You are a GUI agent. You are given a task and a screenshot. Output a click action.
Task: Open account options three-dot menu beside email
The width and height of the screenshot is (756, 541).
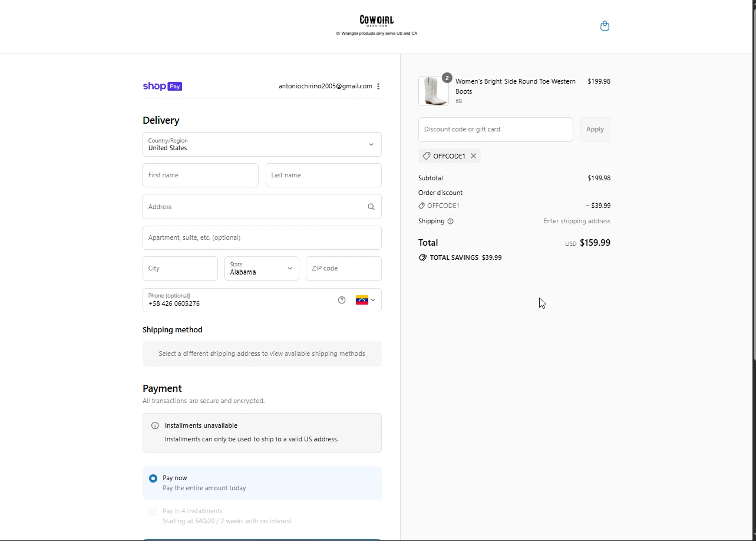(379, 86)
